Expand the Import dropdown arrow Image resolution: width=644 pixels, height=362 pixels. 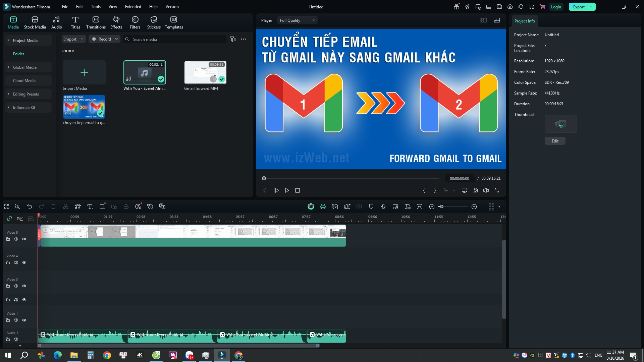coord(82,39)
